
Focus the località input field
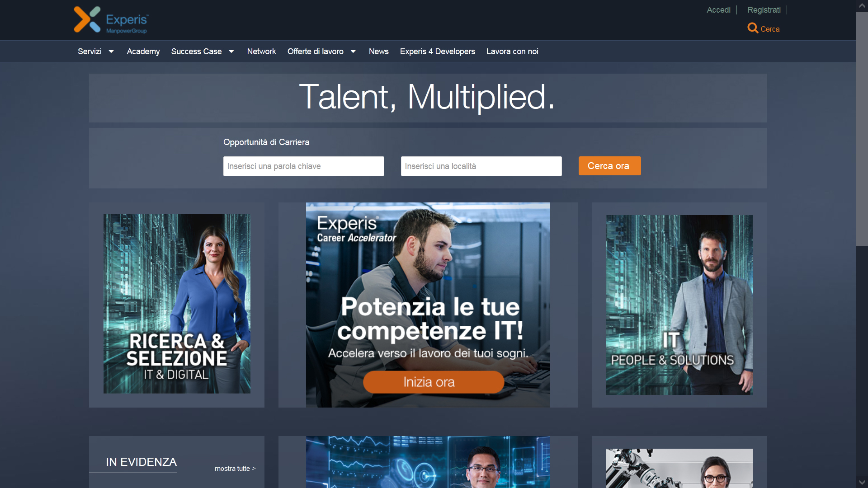click(481, 166)
